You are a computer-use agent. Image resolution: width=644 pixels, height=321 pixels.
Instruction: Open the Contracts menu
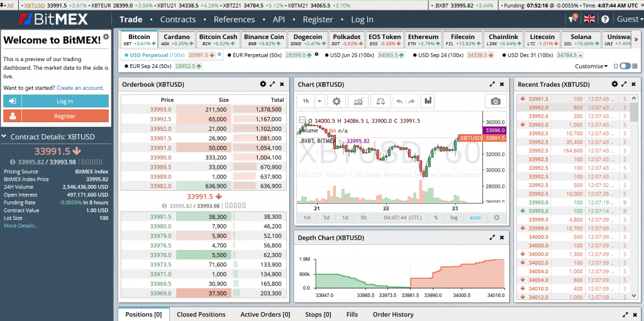pyautogui.click(x=178, y=20)
